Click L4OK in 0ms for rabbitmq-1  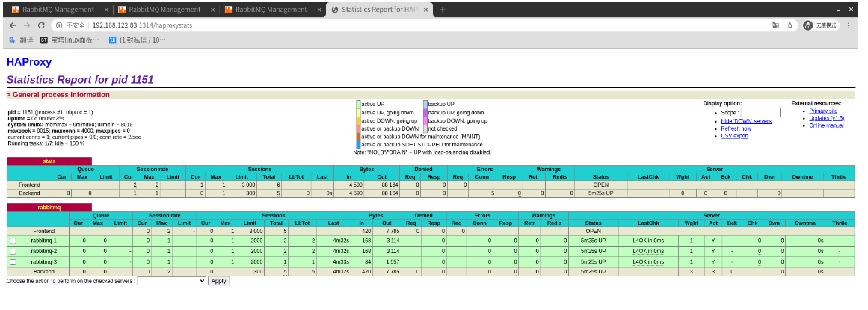click(648, 241)
